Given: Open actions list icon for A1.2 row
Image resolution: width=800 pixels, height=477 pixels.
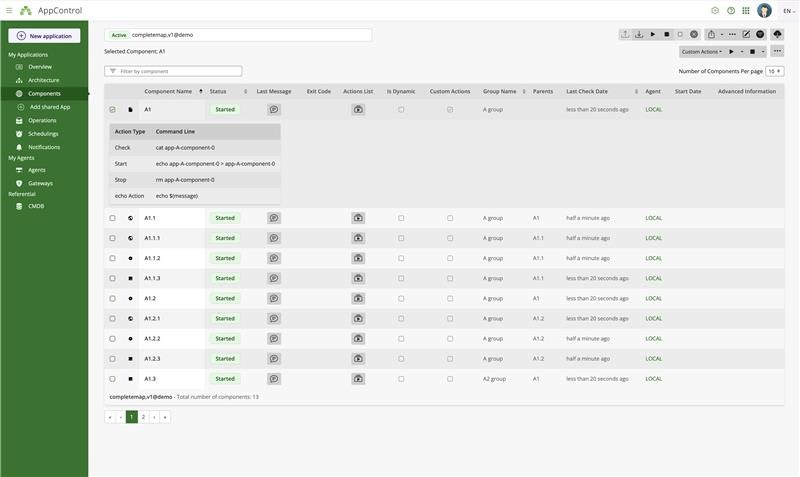Looking at the screenshot, I should (x=358, y=298).
